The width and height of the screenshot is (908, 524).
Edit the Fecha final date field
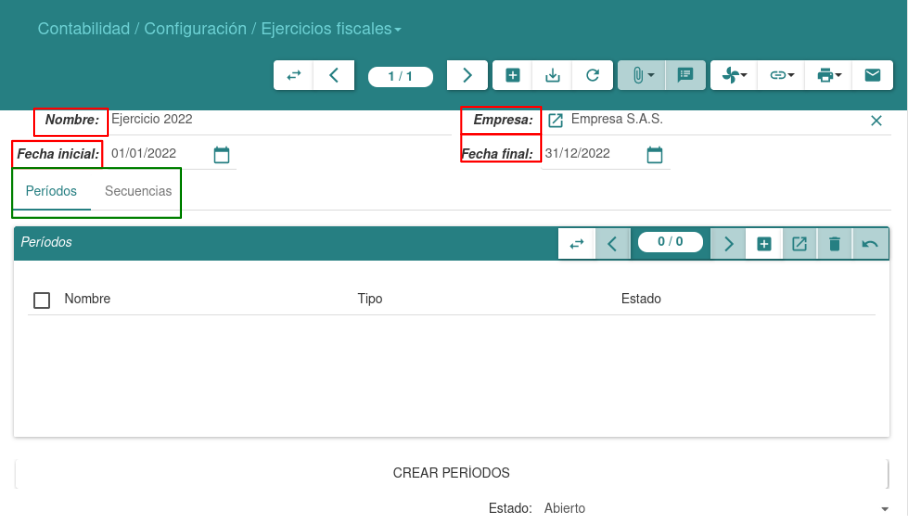(592, 153)
